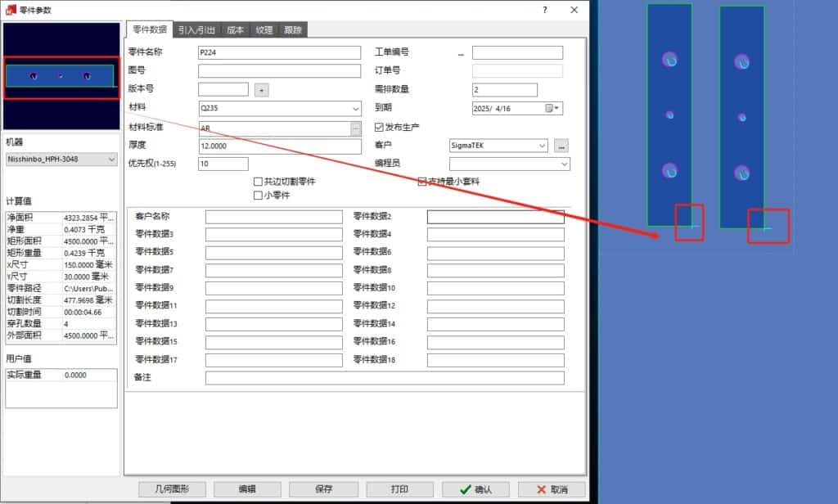Click the help question mark in title bar

coord(545,9)
